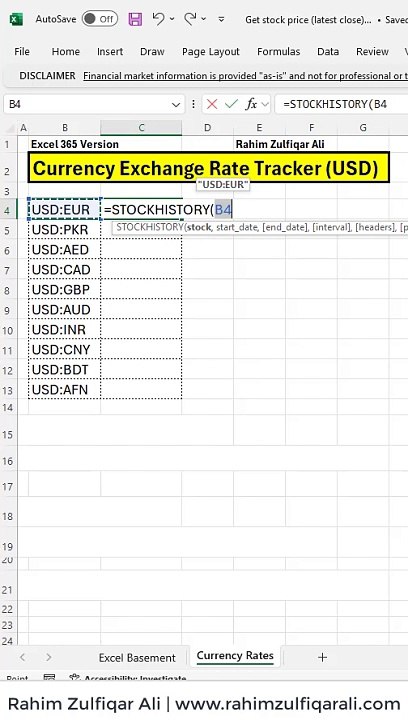Click the macro recording status bar icon
The image size is (408, 720).
(x=49, y=678)
